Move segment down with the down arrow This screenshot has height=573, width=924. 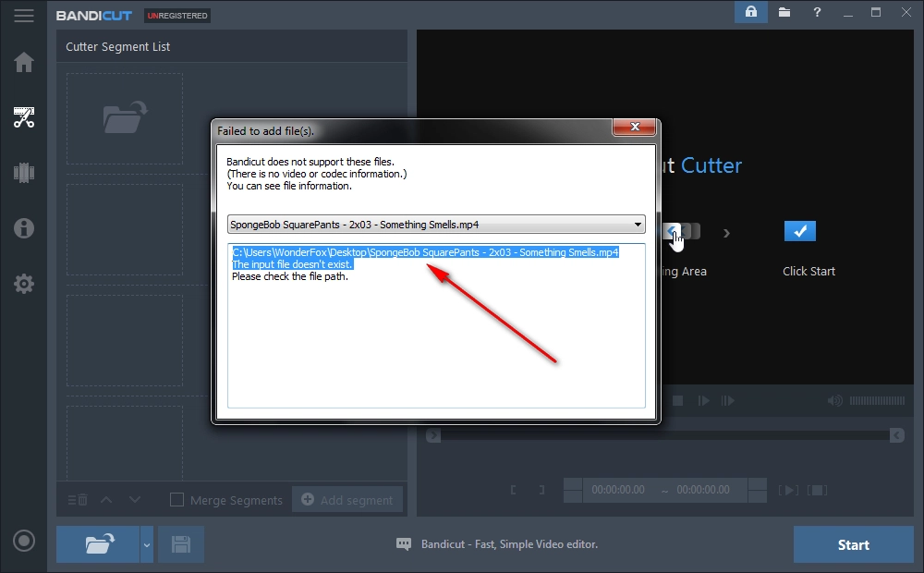tap(135, 500)
